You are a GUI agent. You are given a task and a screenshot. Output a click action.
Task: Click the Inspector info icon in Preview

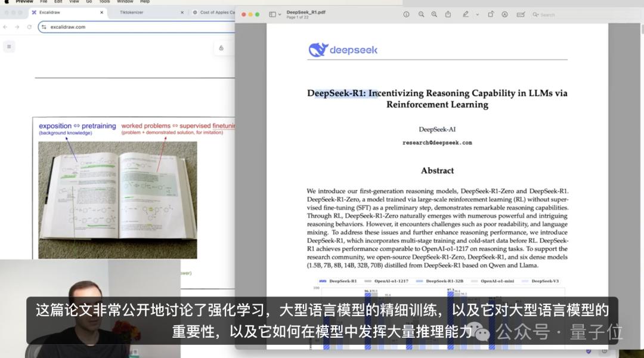click(x=406, y=14)
